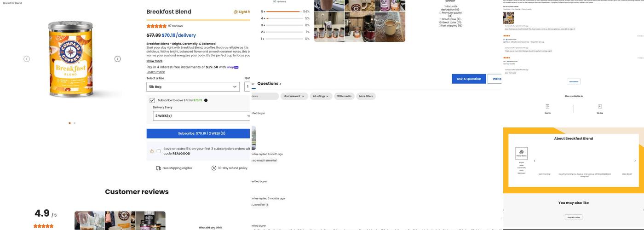Click next product image arrow
This screenshot has height=230, width=644.
coord(117,59)
